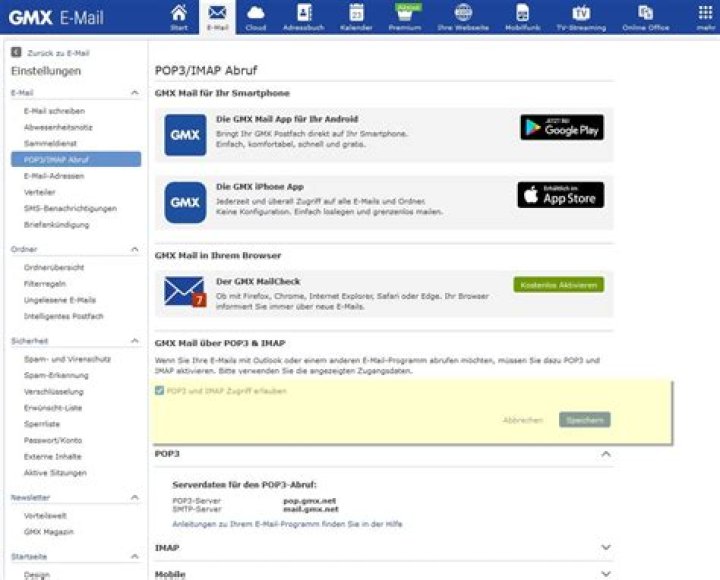Open Ordnerübersicht settings
720x580 pixels.
(x=54, y=267)
